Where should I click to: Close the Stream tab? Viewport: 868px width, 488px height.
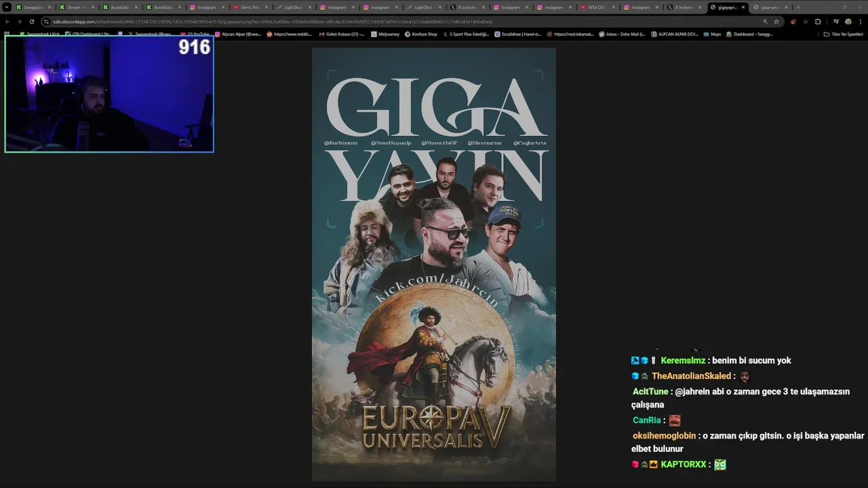92,7
